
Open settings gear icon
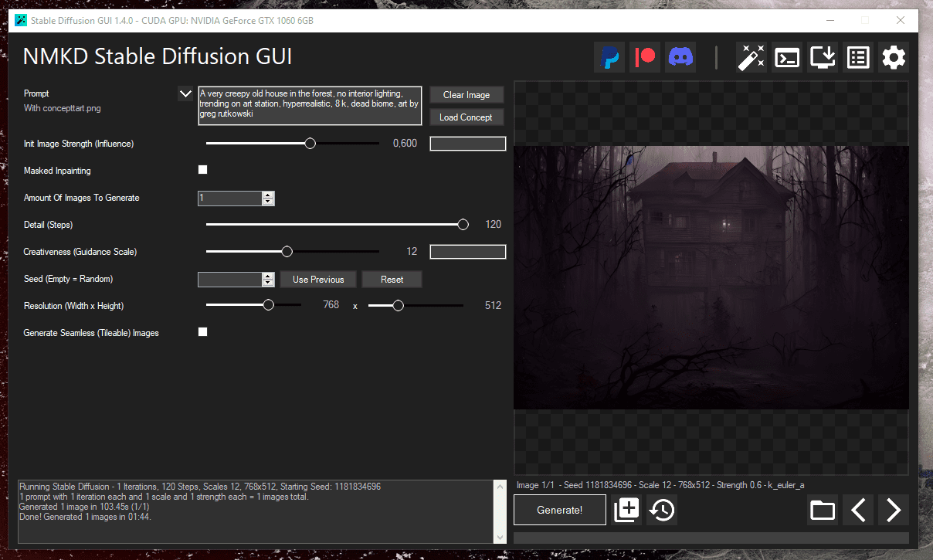[894, 57]
